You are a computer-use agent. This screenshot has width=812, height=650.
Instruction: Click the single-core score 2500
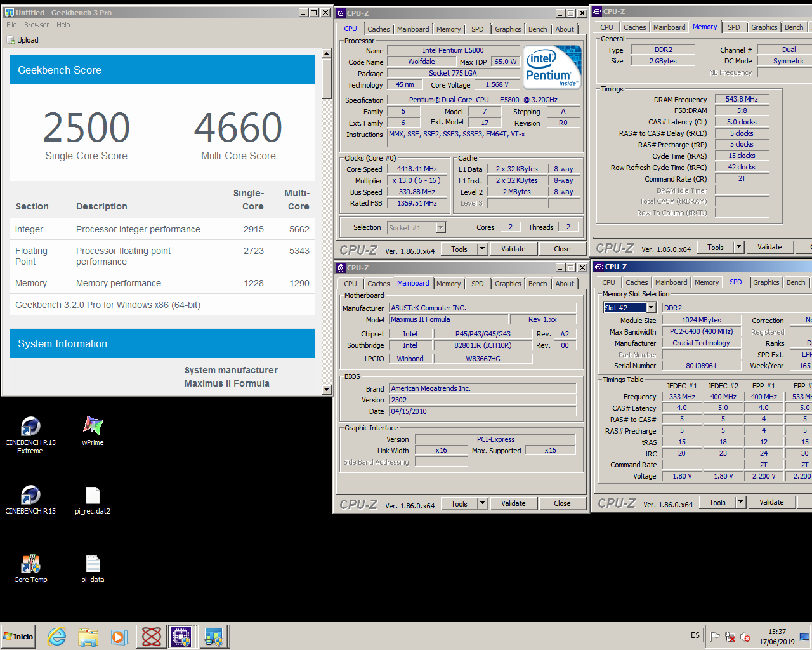tap(86, 128)
